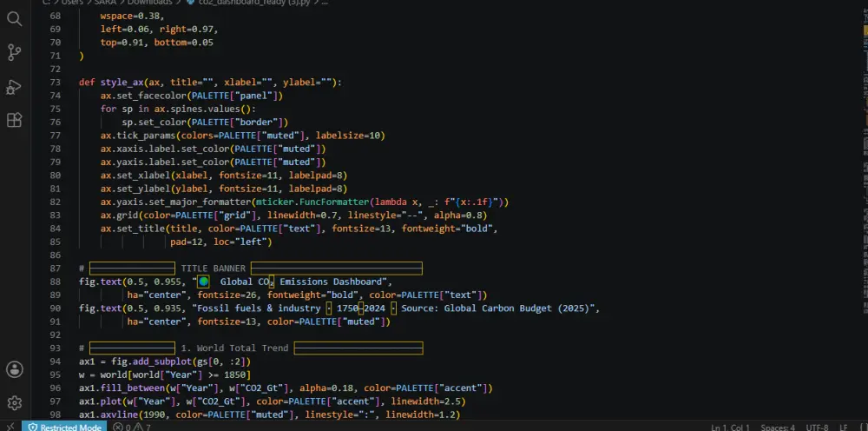
Task: Click line number 93 in the gutter
Action: (55, 348)
